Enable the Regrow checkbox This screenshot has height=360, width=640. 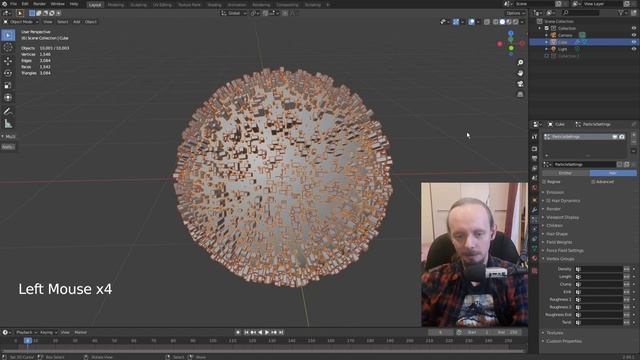click(x=544, y=182)
